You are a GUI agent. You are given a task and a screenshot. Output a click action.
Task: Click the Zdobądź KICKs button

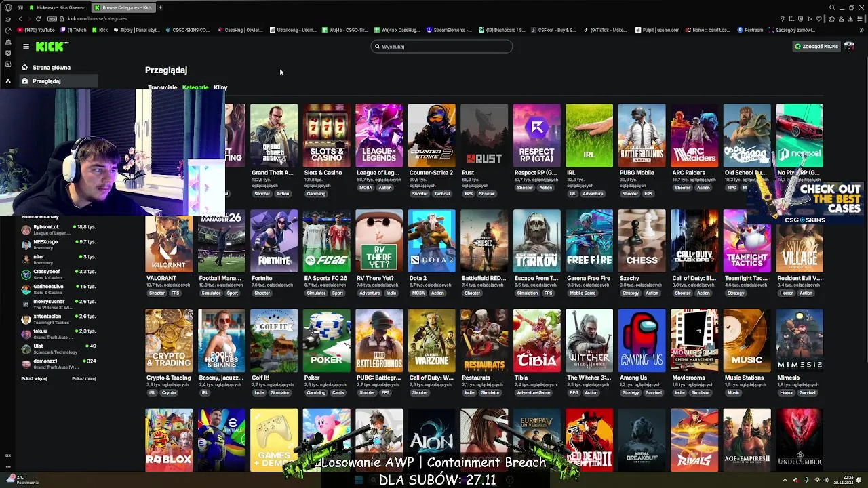tap(816, 46)
